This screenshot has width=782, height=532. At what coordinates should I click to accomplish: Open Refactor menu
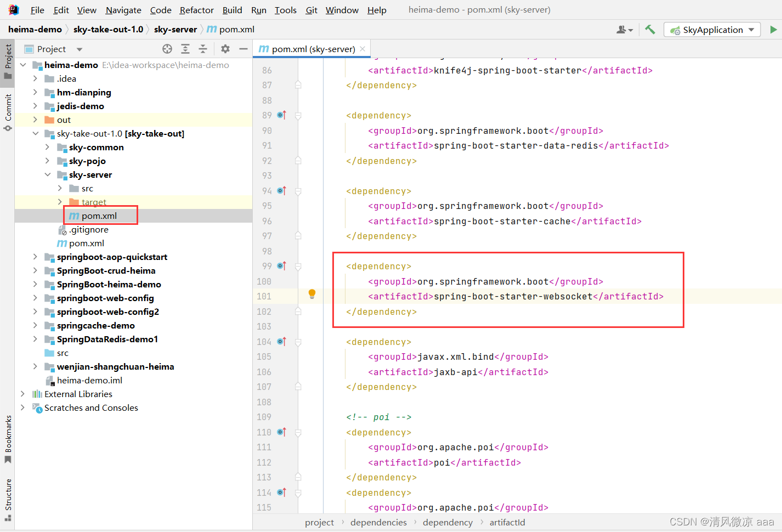click(x=197, y=10)
